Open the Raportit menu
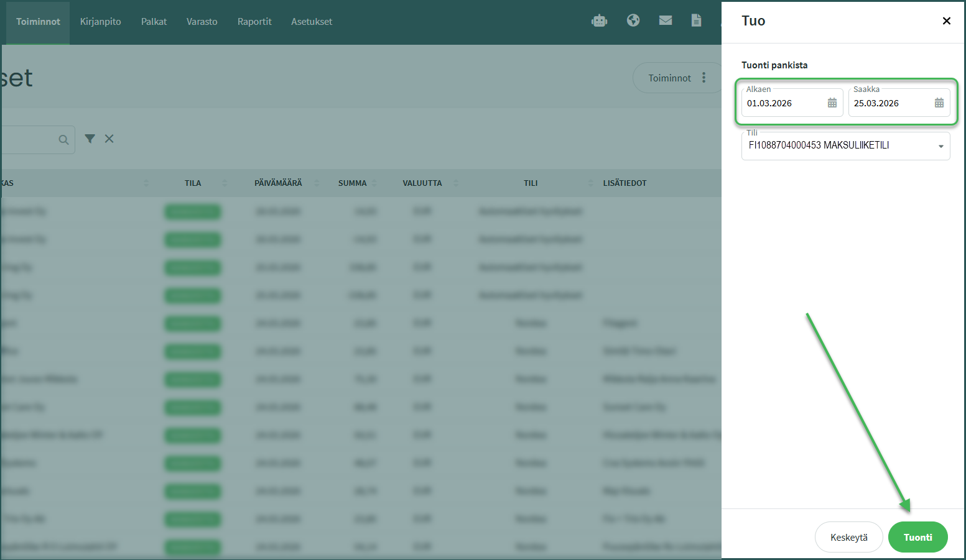This screenshot has width=966, height=560. point(254,22)
